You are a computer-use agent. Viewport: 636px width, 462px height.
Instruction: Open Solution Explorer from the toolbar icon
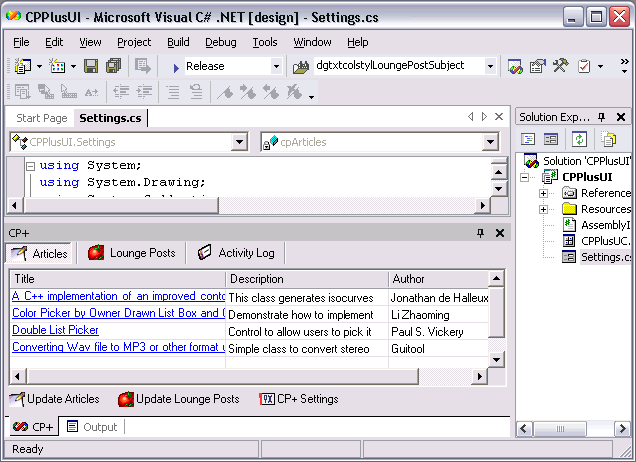click(515, 66)
